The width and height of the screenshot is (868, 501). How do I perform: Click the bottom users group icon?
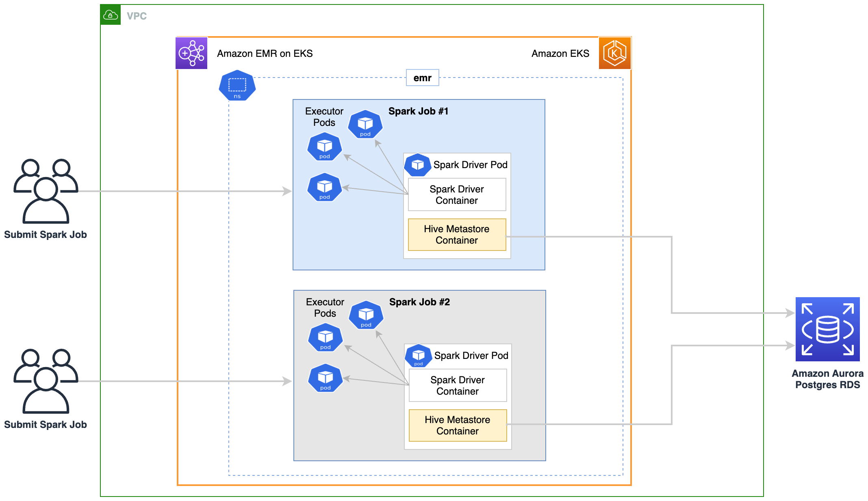coord(46,381)
